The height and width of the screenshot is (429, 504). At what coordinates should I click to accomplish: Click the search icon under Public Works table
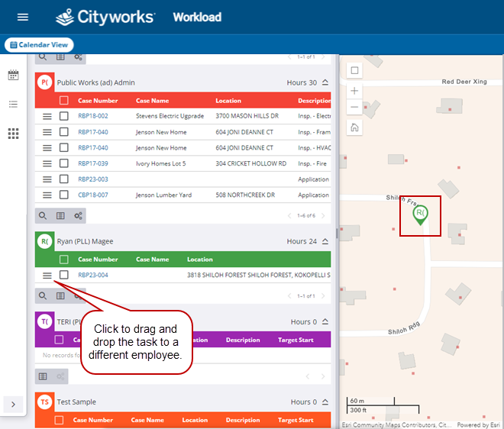(44, 216)
